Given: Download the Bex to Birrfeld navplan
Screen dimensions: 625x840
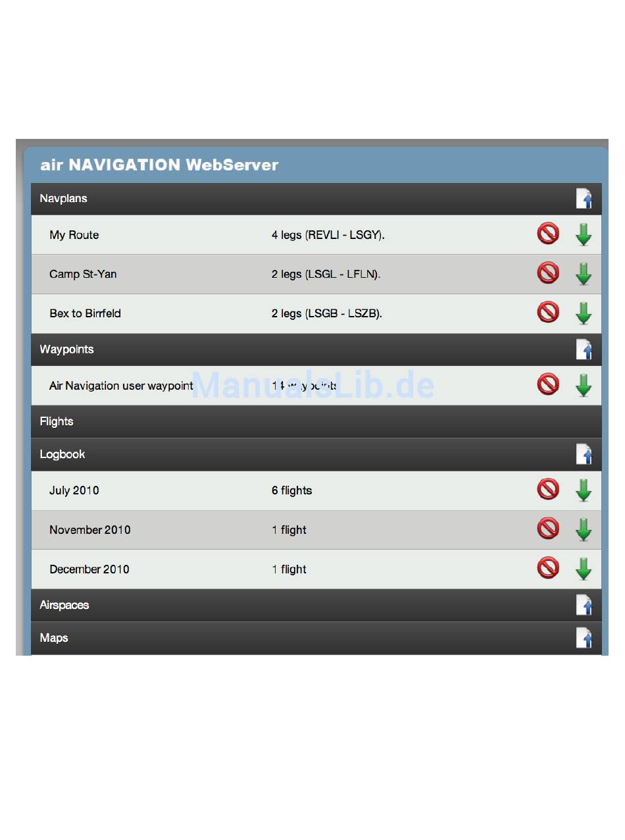Looking at the screenshot, I should (x=584, y=313).
